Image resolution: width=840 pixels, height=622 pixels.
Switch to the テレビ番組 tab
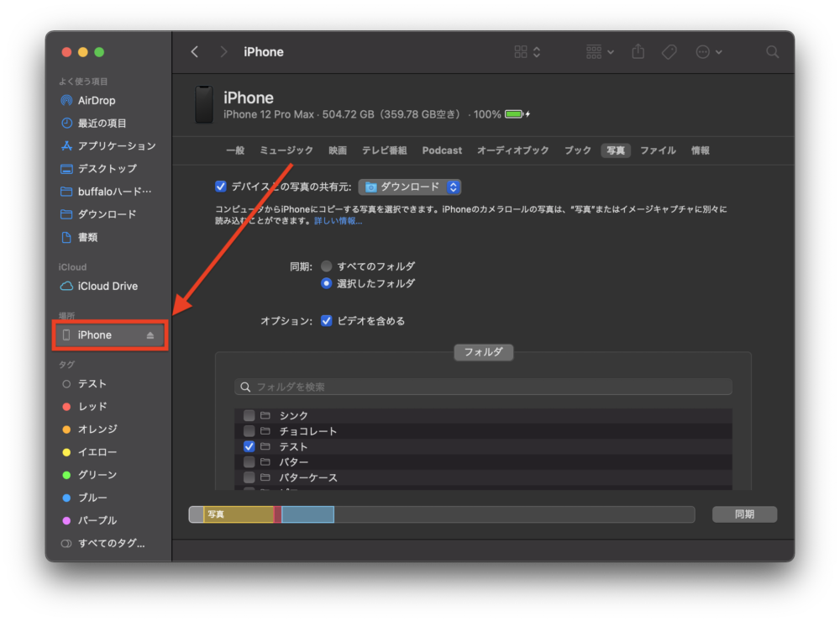tap(384, 150)
